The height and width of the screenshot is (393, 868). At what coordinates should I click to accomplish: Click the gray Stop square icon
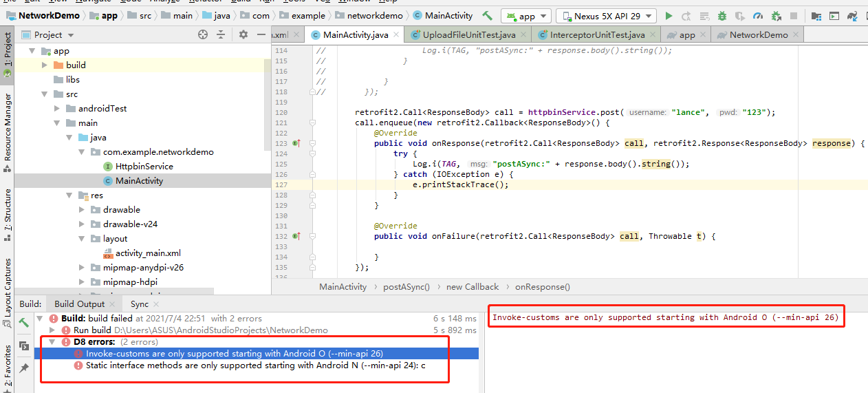tap(794, 15)
